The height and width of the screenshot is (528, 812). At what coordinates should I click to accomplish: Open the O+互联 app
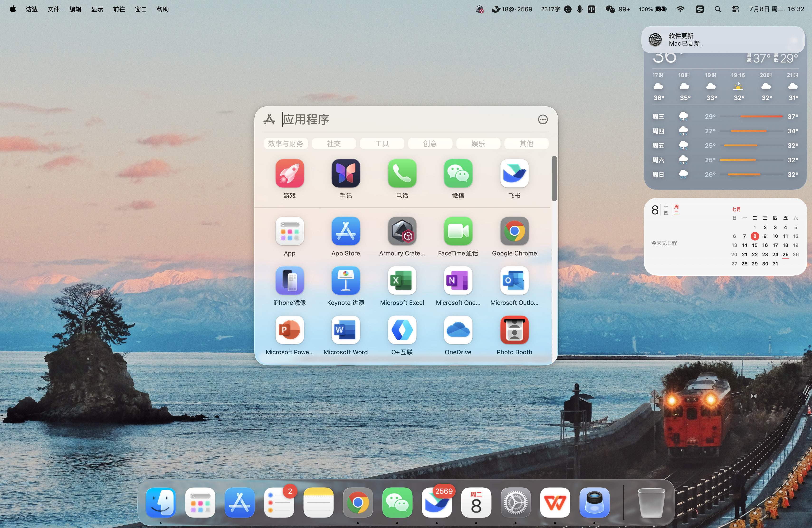pyautogui.click(x=402, y=330)
